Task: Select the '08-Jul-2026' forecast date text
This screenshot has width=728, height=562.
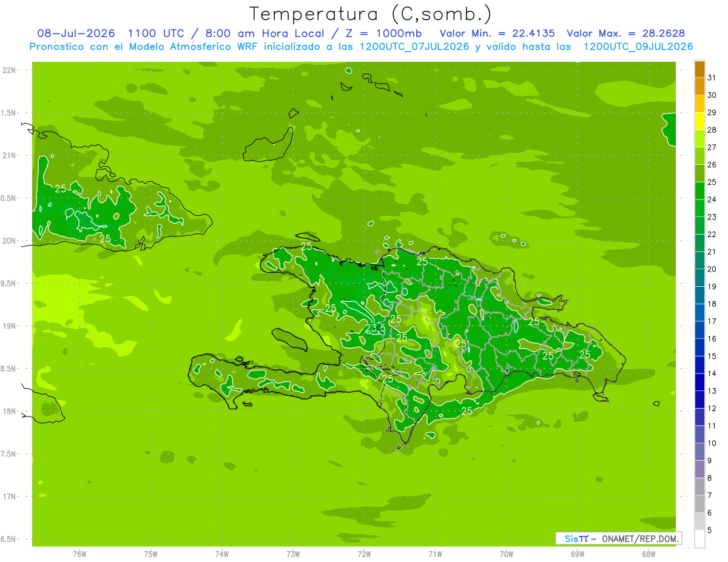Action: click(76, 33)
